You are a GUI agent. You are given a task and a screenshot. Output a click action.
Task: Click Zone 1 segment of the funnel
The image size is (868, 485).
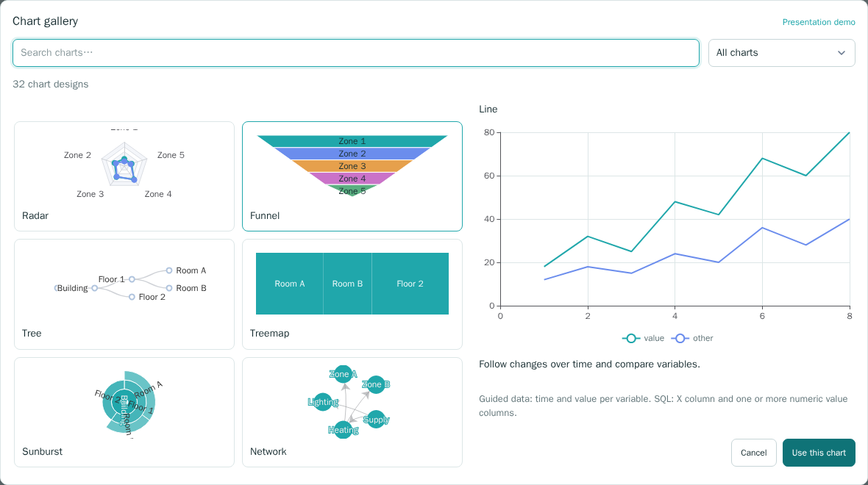pos(352,141)
